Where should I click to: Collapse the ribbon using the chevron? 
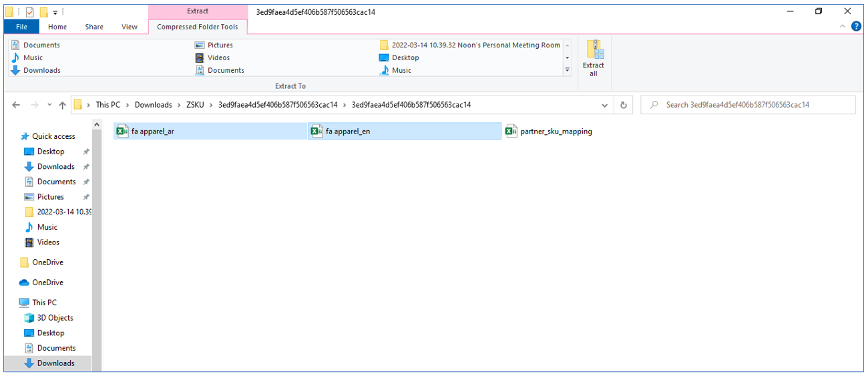(843, 27)
